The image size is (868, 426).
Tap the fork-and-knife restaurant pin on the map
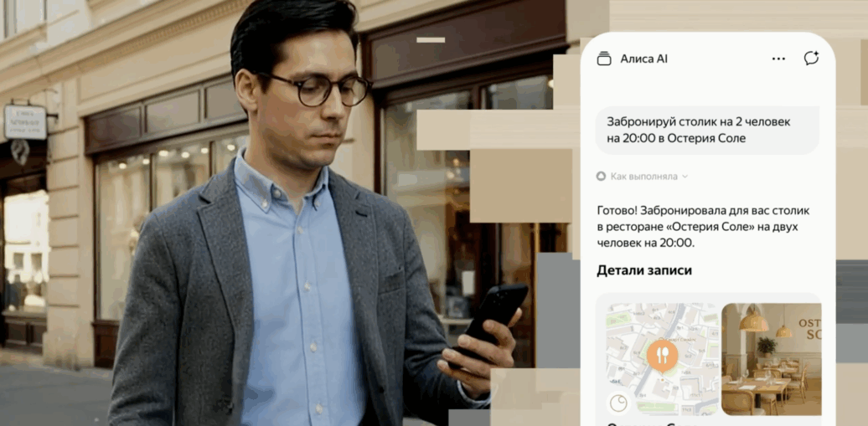click(x=662, y=355)
